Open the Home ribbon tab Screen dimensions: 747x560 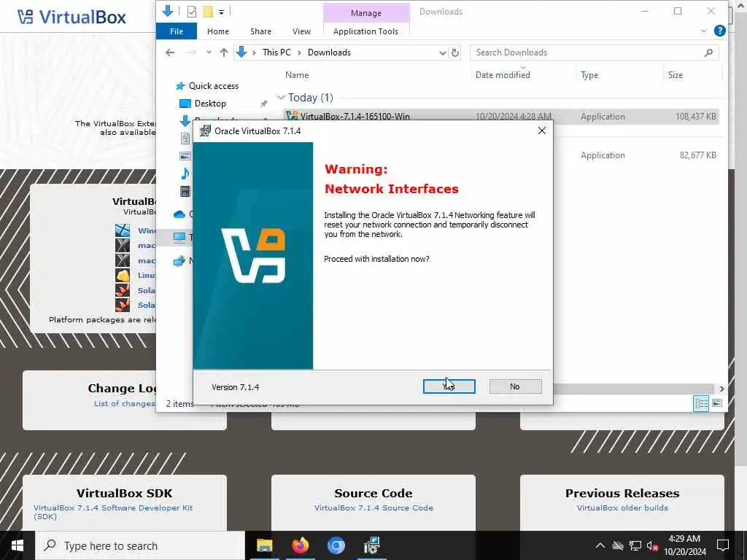pos(217,31)
